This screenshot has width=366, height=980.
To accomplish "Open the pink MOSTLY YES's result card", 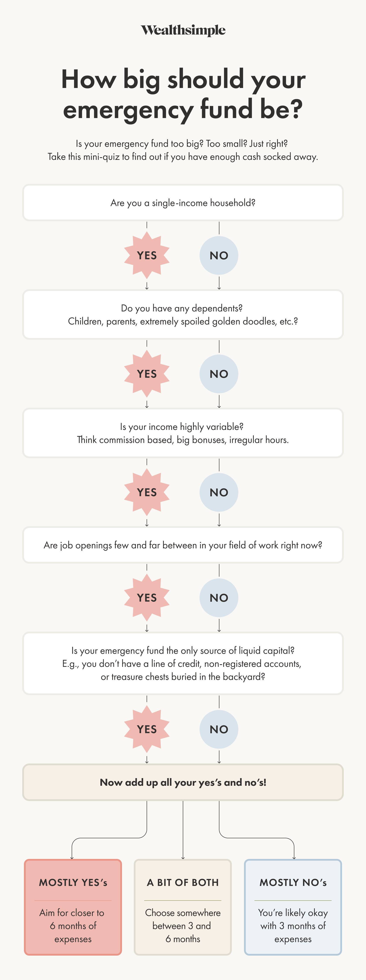I will pyautogui.click(x=73, y=907).
